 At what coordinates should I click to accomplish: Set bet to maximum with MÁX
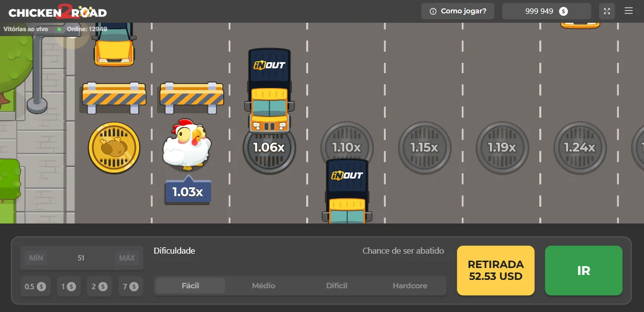tap(127, 258)
